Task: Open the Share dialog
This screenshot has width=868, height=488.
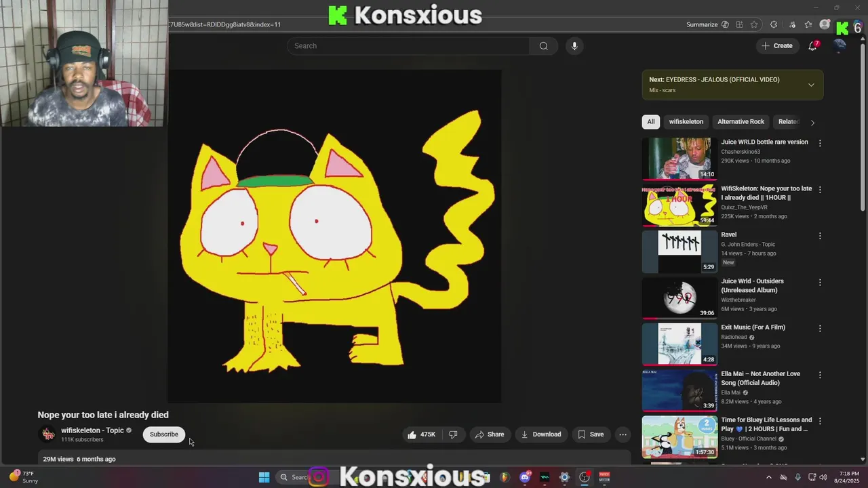Action: pyautogui.click(x=490, y=434)
